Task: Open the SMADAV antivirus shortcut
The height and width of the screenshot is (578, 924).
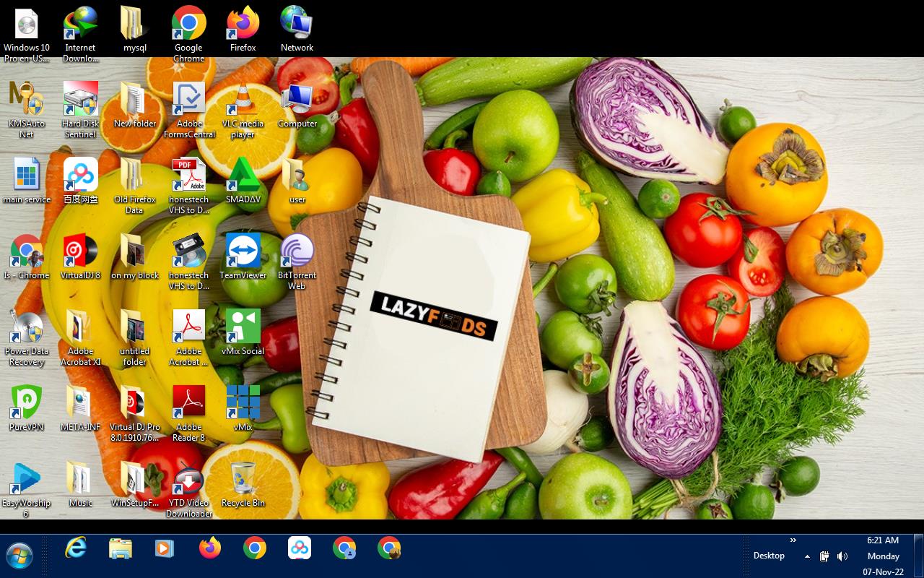Action: coord(243,178)
